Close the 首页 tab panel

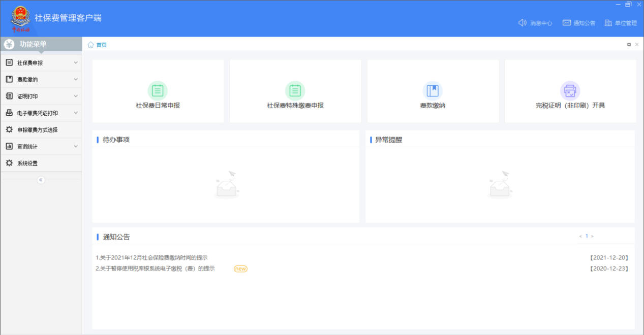637,45
